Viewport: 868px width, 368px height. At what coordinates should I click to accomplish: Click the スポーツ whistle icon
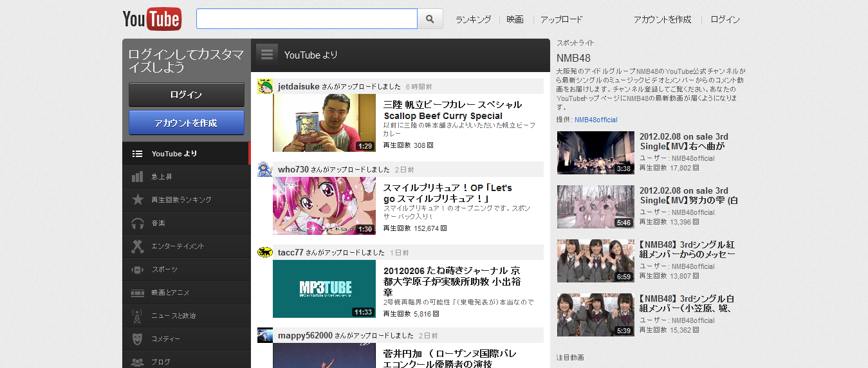(x=137, y=270)
